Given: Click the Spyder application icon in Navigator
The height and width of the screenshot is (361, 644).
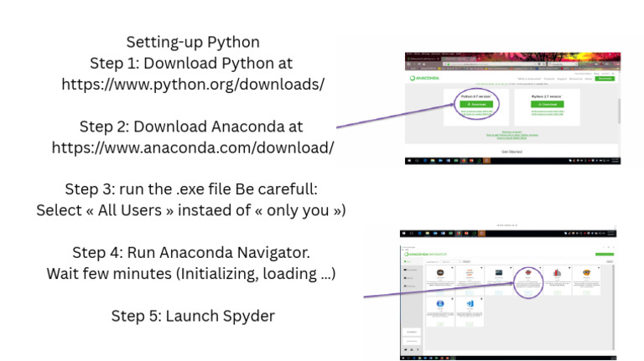Looking at the screenshot, I should [527, 272].
